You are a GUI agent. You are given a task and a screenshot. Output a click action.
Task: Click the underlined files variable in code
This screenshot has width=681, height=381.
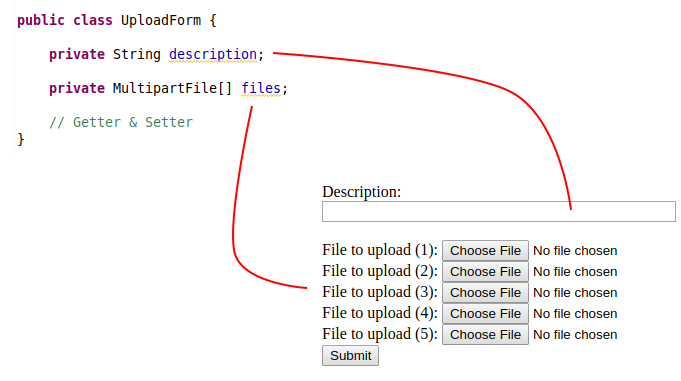(x=261, y=88)
